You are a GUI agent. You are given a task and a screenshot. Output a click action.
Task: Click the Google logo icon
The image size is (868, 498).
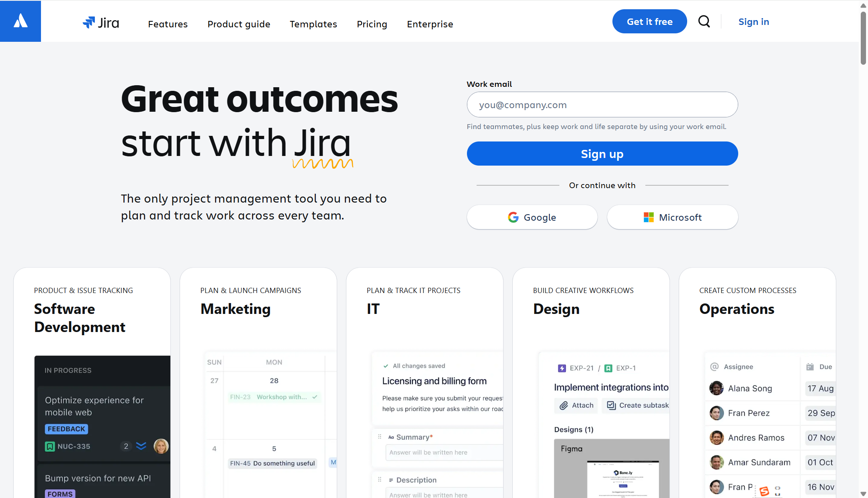[513, 217]
